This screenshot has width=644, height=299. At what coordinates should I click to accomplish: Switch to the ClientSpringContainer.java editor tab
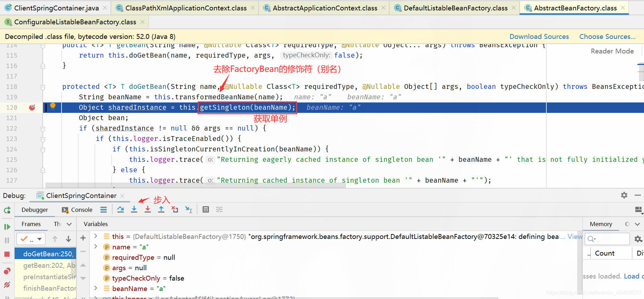(x=56, y=8)
